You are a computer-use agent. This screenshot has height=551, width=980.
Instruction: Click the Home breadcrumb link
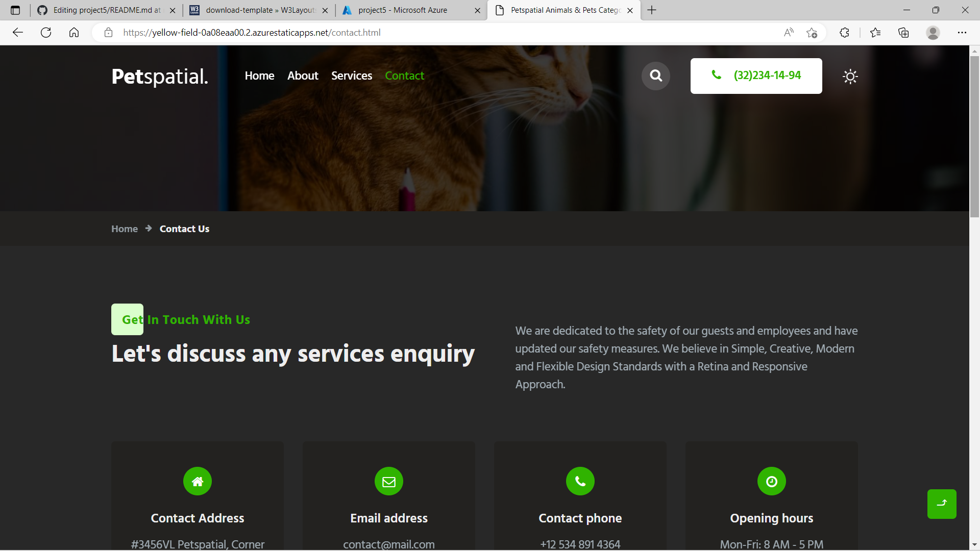tap(125, 229)
